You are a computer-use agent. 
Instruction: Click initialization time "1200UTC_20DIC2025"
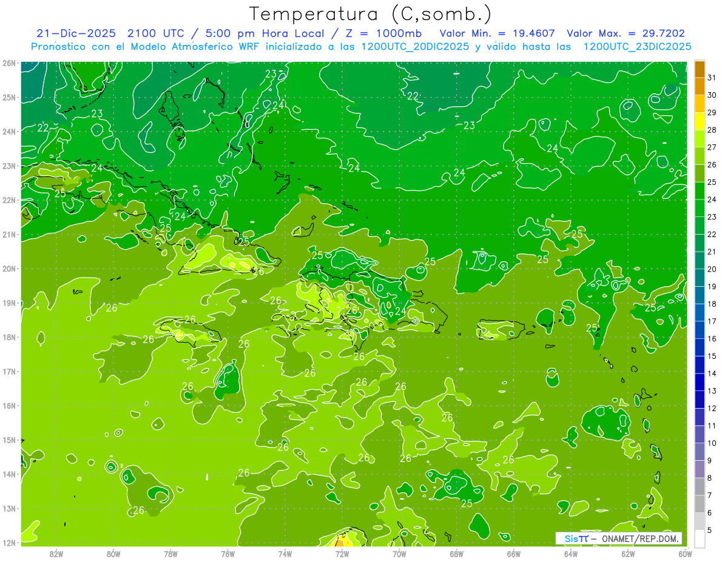[x=415, y=47]
